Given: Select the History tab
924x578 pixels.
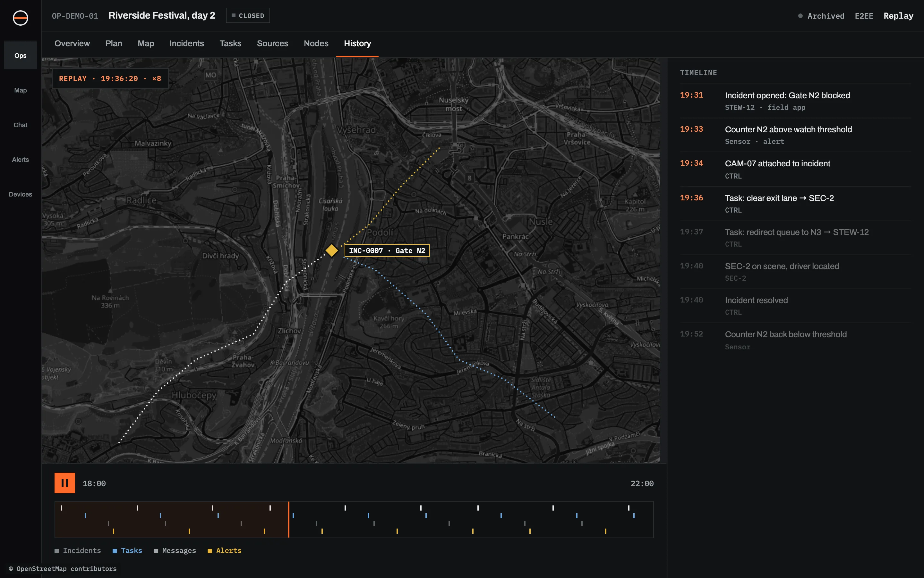Looking at the screenshot, I should click(357, 44).
